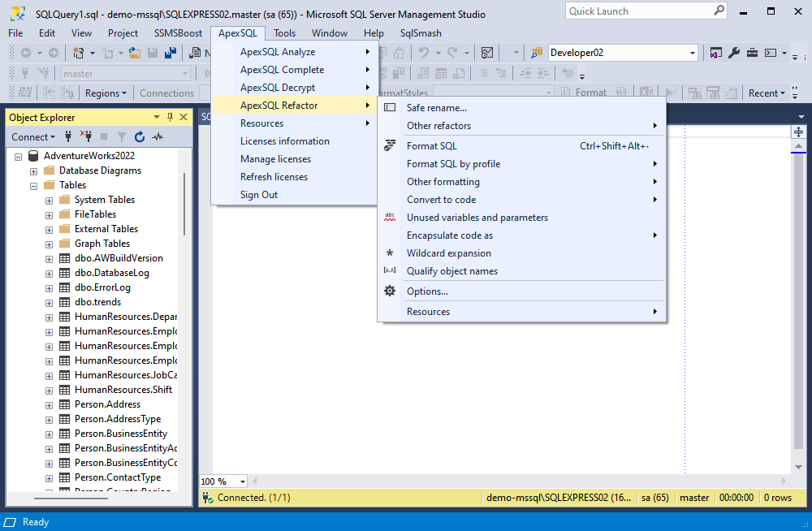This screenshot has height=531, width=812.
Task: Click the Connect Object Explorer plug icon
Action: coord(68,136)
